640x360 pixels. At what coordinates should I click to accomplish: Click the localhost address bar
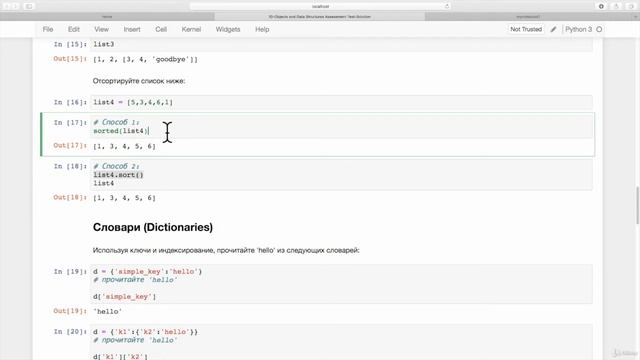(320, 6)
